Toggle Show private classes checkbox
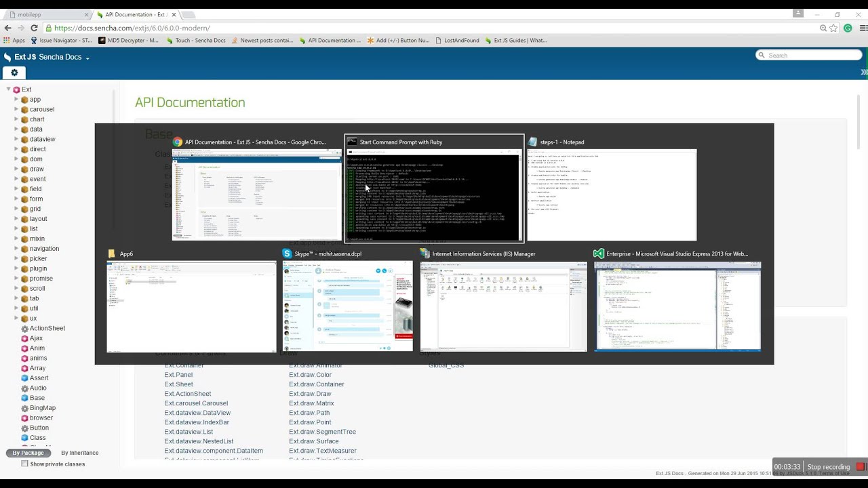 pos(24,464)
